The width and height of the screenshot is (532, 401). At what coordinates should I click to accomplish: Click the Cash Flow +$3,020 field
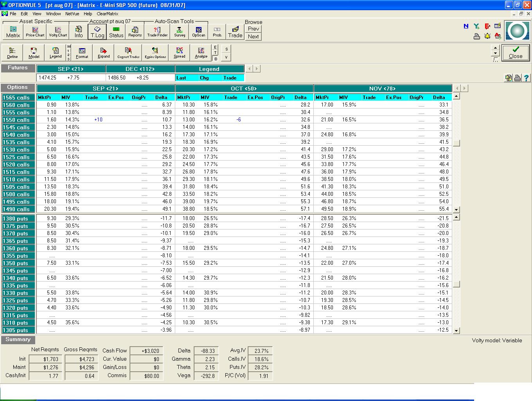[x=146, y=351]
